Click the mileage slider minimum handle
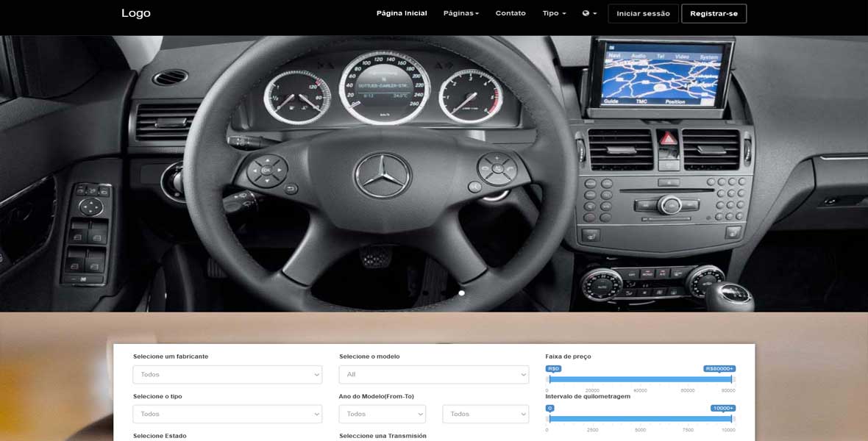The image size is (868, 441). click(x=549, y=419)
